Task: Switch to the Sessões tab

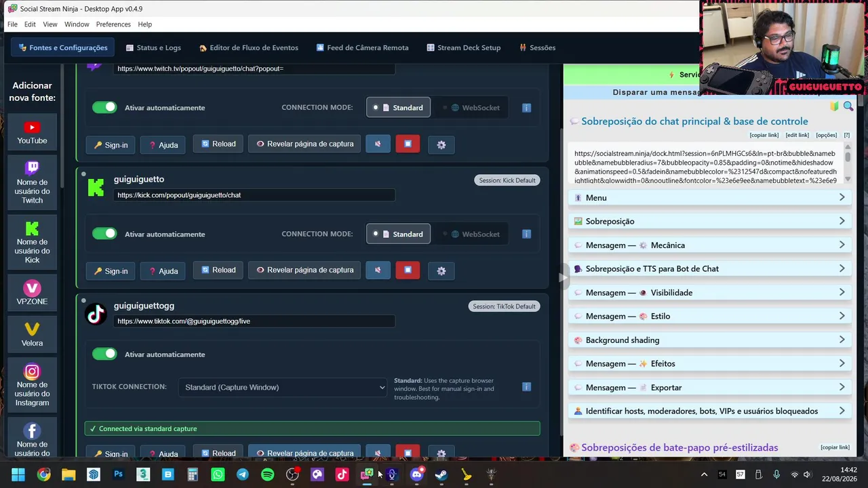Action: tap(537, 48)
